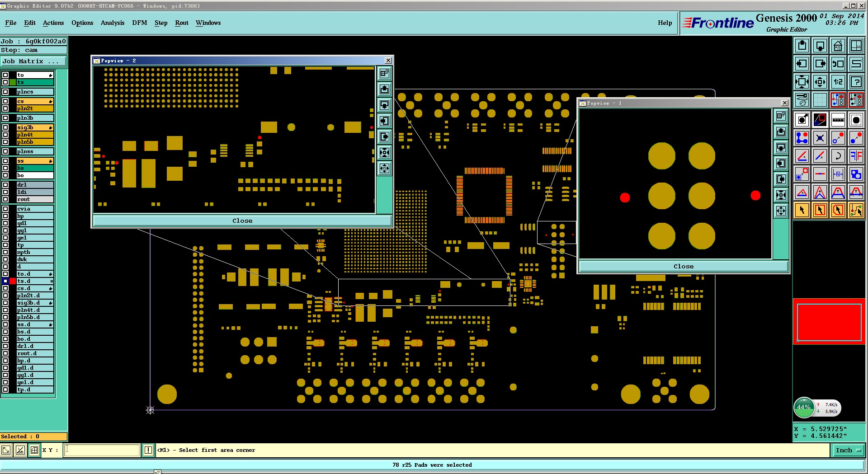This screenshot has height=474, width=868.
Task: Open the Step menu
Action: coord(161,23)
